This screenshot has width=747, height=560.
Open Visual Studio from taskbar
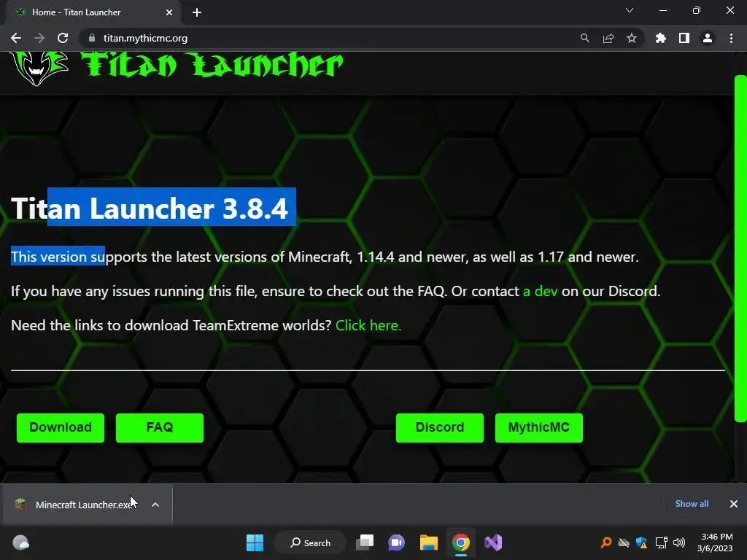click(x=493, y=542)
